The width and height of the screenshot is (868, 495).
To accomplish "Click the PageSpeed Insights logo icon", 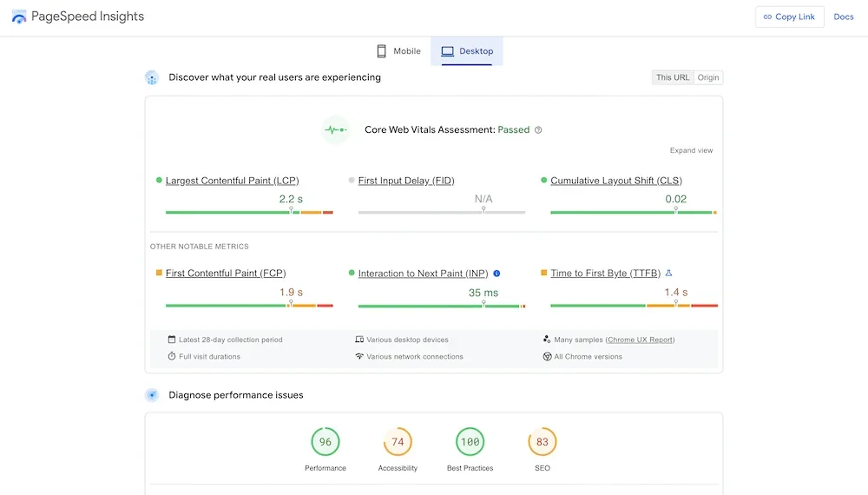I will coord(19,16).
